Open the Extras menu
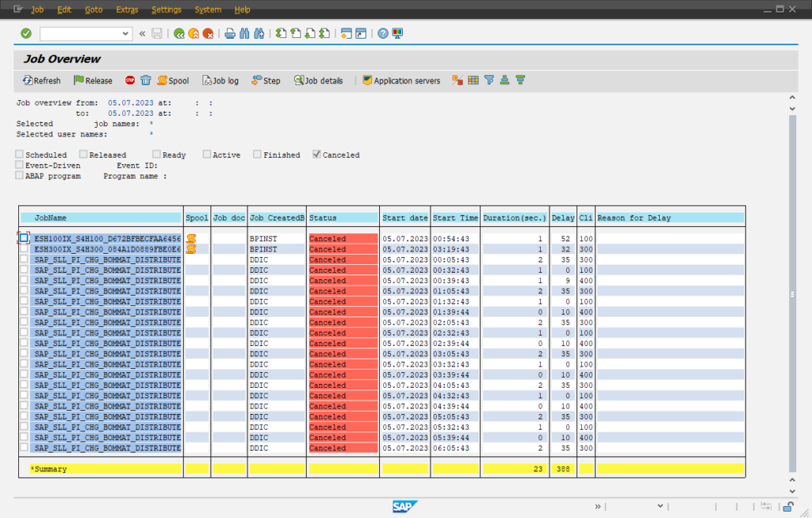This screenshot has width=812, height=518. 127,10
